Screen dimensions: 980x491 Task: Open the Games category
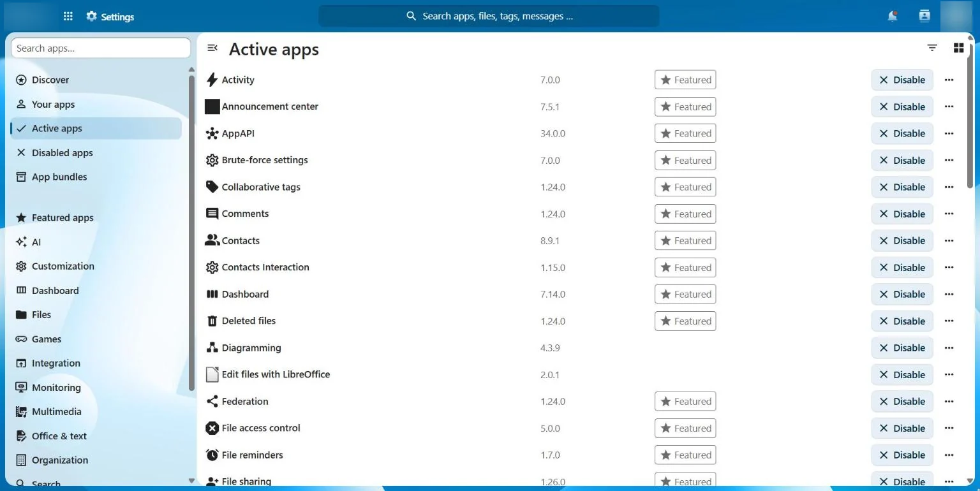(x=96, y=339)
